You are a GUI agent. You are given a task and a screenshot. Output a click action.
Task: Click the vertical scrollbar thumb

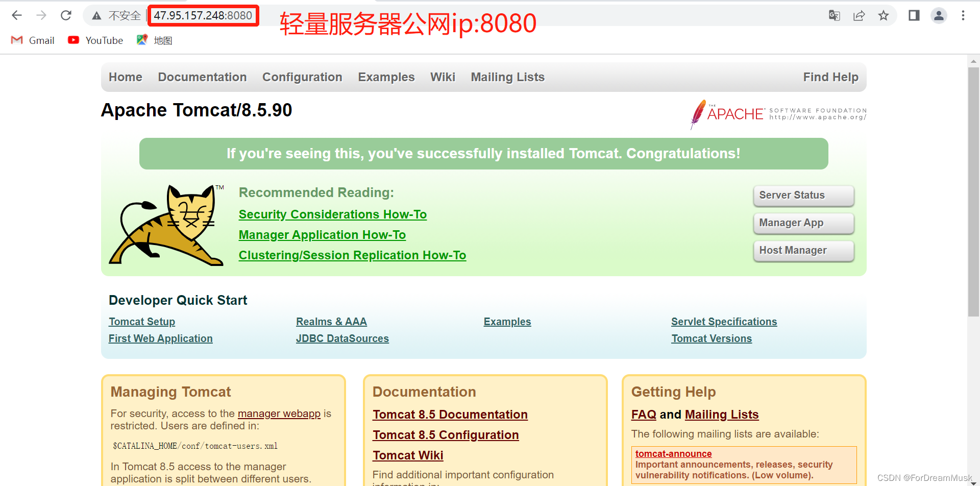tap(973, 191)
